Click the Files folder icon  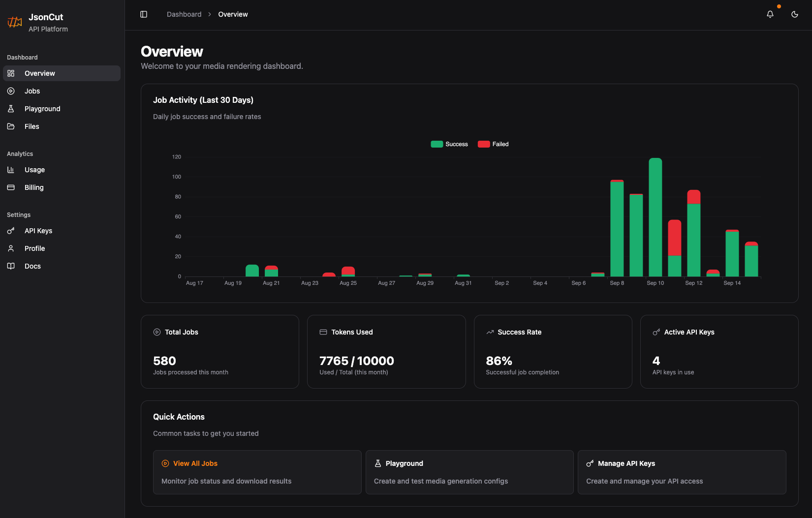pos(11,126)
